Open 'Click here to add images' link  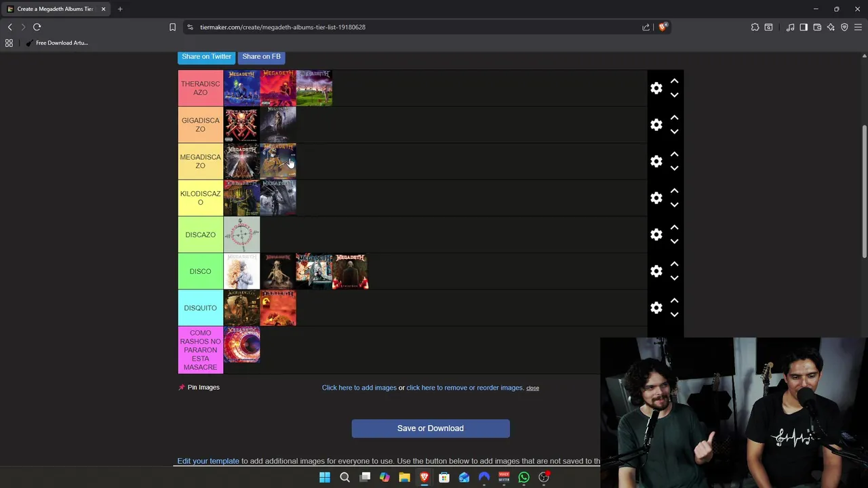[359, 388]
